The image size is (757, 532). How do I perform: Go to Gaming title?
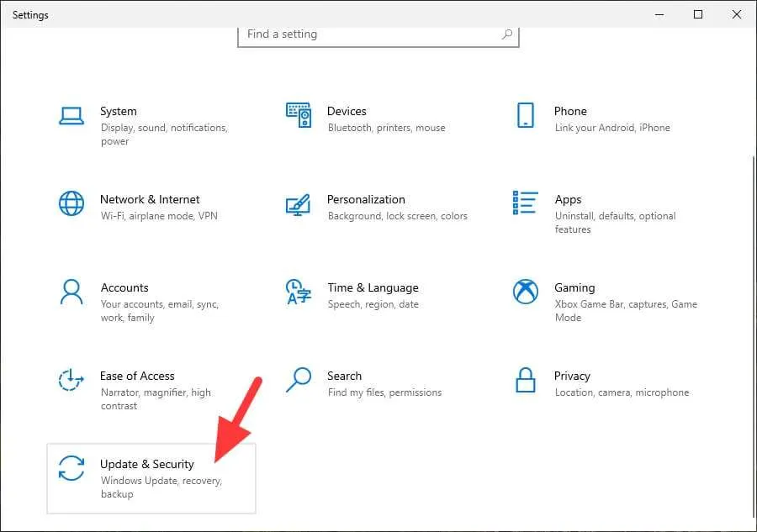click(574, 288)
